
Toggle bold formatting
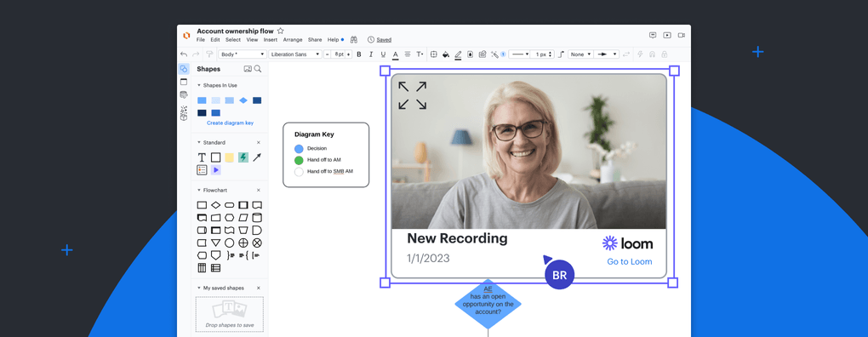click(359, 54)
